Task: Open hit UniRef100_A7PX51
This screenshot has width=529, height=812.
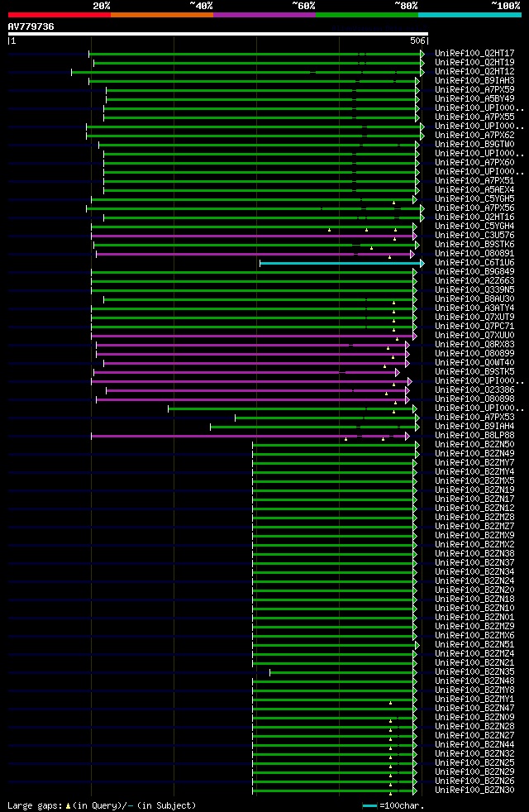Action: pyautogui.click(x=474, y=181)
